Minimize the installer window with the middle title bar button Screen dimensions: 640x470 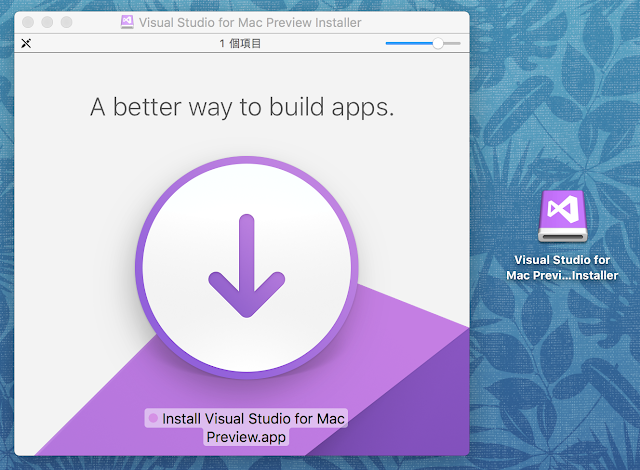click(47, 22)
